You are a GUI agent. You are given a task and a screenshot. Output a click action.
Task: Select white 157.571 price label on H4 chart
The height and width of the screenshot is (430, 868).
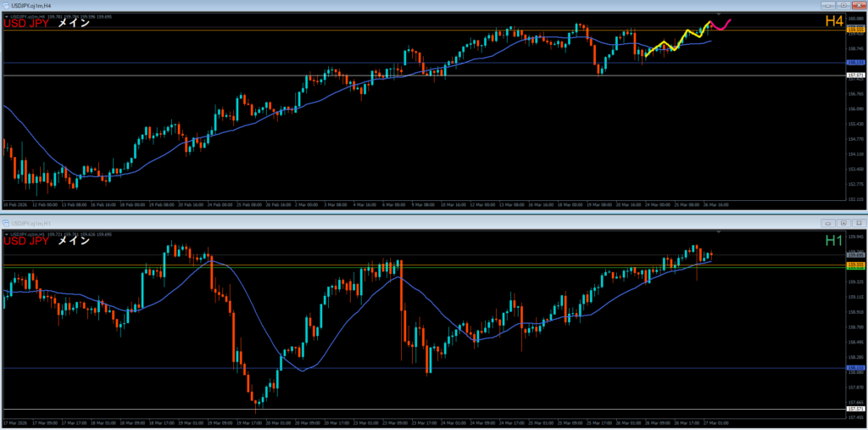coord(854,75)
